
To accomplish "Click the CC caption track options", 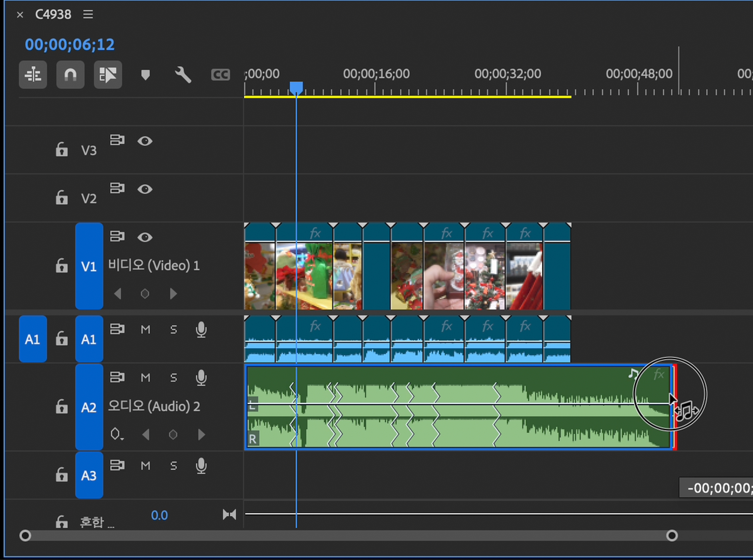I will tap(220, 75).
